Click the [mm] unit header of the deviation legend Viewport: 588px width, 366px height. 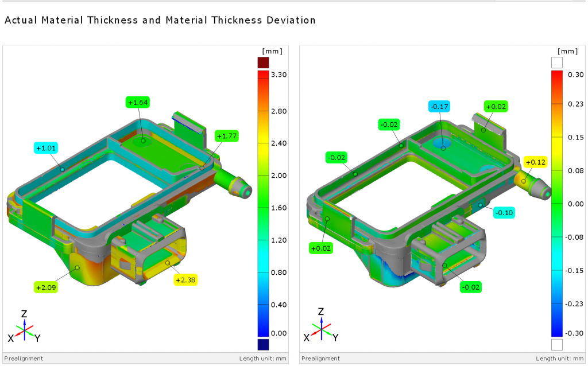click(x=568, y=51)
